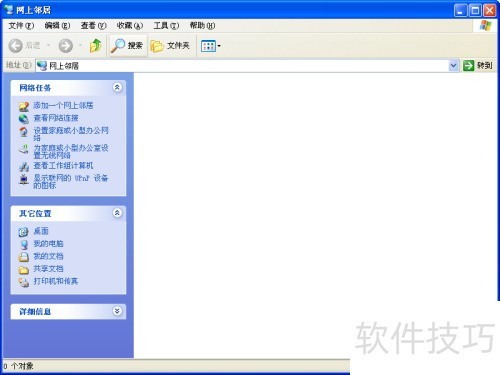Viewport: 500px width, 375px height.
Task: Open 添加一个网上邻居 link
Action: [63, 106]
